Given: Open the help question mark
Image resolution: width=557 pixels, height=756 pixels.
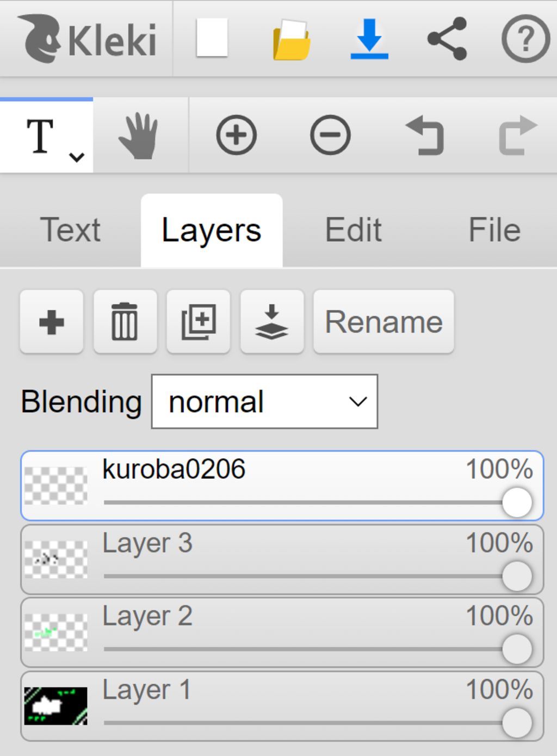Looking at the screenshot, I should point(525,39).
